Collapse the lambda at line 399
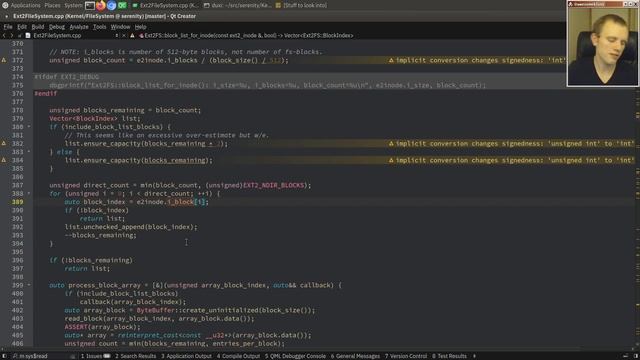The height and width of the screenshot is (360, 640). tap(29, 285)
